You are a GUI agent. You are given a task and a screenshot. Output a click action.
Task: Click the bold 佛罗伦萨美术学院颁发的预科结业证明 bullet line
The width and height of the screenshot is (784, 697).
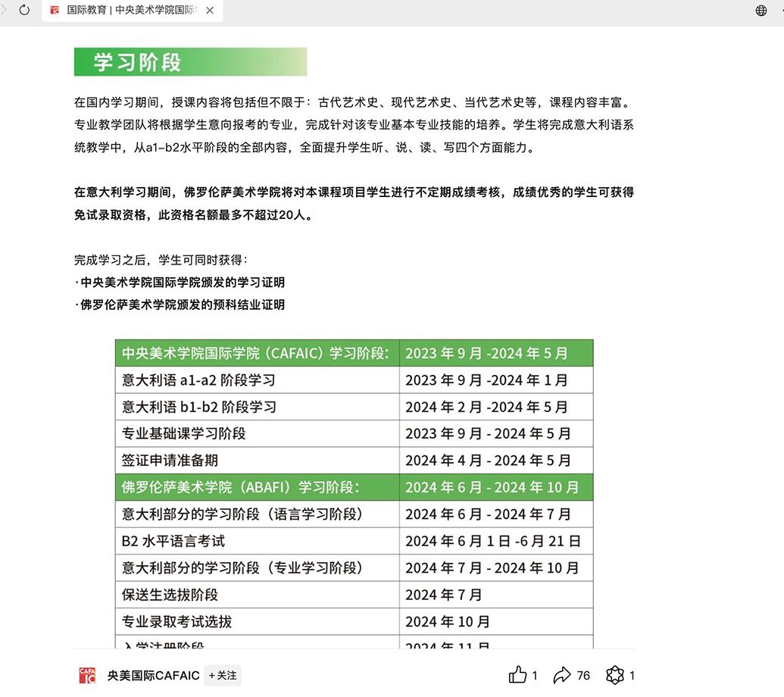click(182, 305)
